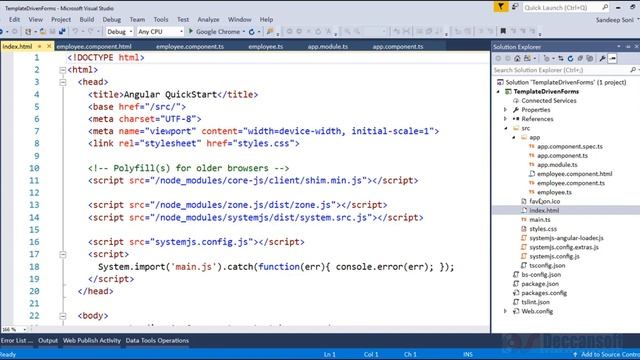Click the Collapse All icon in Solution Explorer
The image size is (640, 360).
580,58
